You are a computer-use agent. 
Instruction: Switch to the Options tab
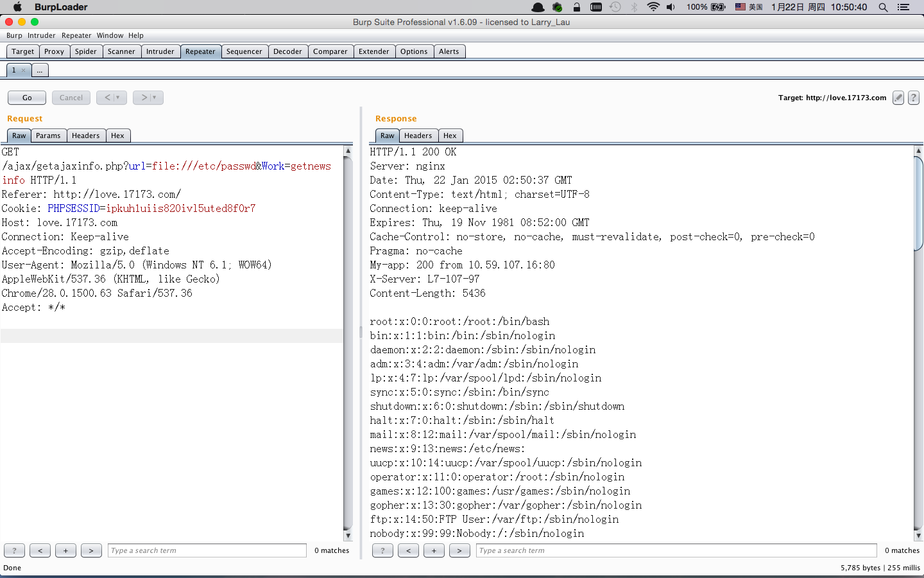click(414, 51)
